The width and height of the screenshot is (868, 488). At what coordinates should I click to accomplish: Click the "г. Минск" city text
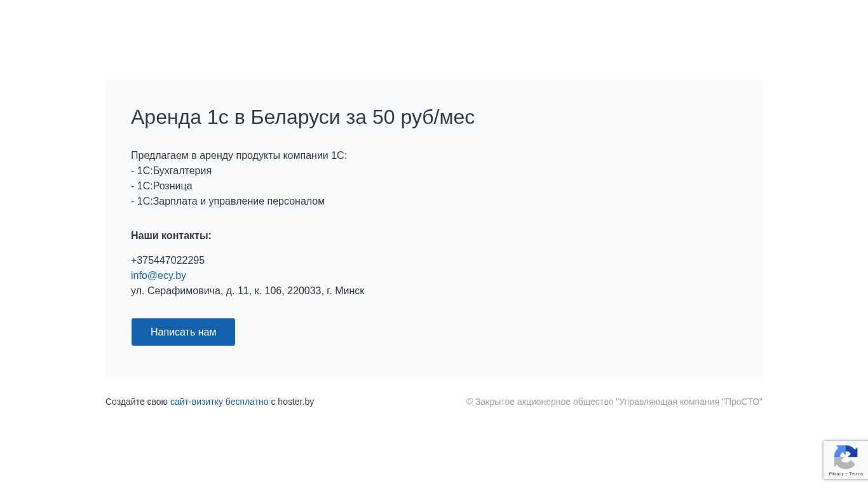pyautogui.click(x=345, y=291)
